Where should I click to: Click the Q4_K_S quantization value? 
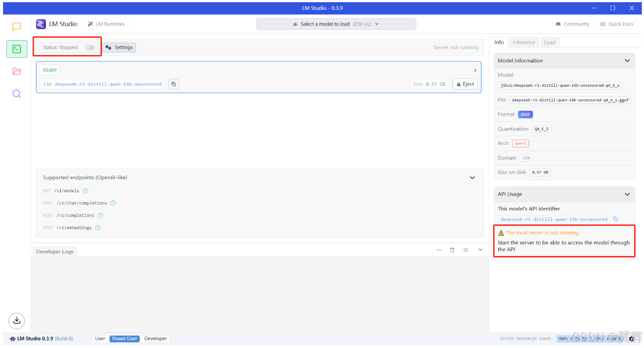pos(541,129)
